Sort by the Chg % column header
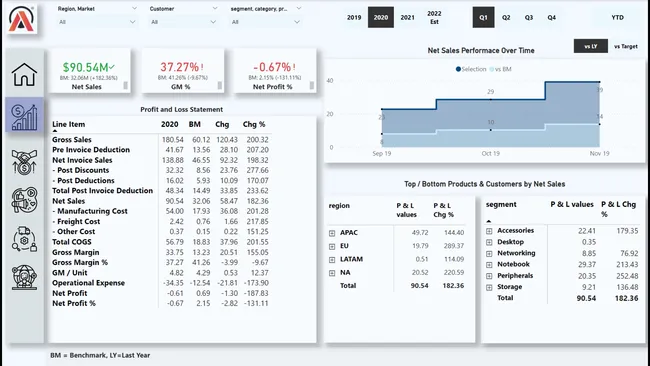This screenshot has width=650, height=366. (254, 124)
